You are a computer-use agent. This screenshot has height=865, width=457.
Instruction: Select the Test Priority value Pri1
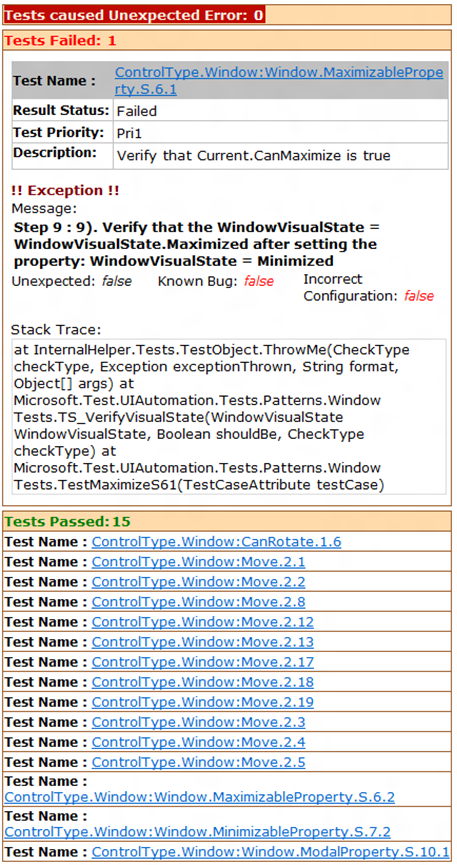click(130, 133)
